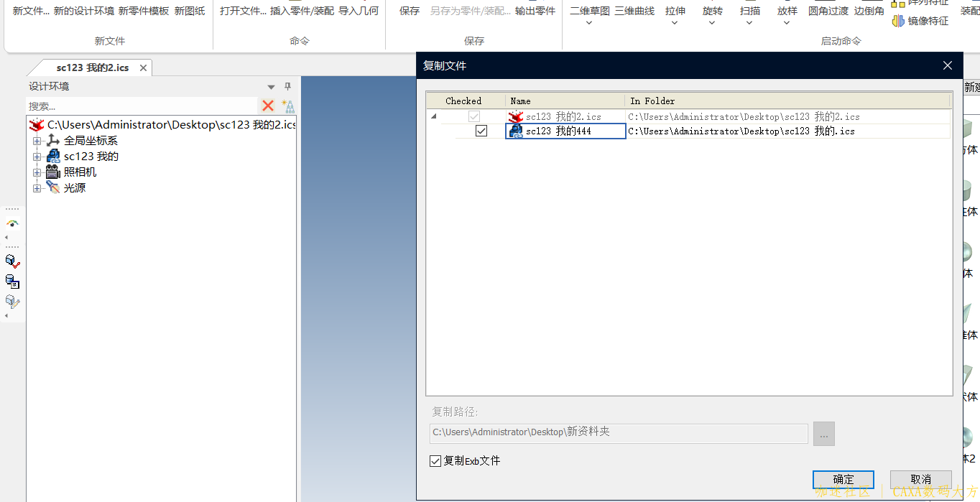Click the 取消 button
This screenshot has width=980, height=502.
click(920, 479)
